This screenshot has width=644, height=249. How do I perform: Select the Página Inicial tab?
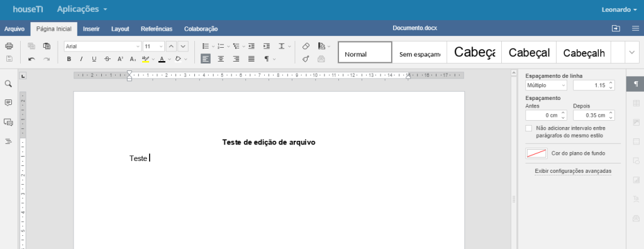pyautogui.click(x=54, y=29)
